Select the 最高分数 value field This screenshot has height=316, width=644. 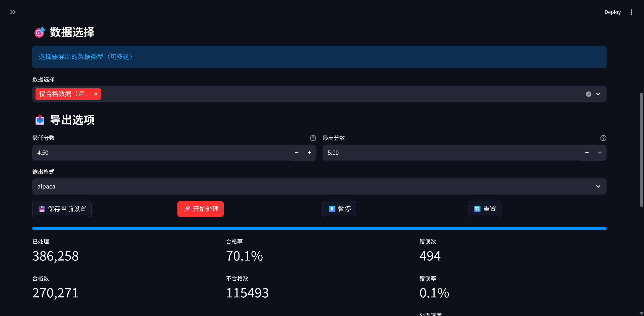[428, 153]
